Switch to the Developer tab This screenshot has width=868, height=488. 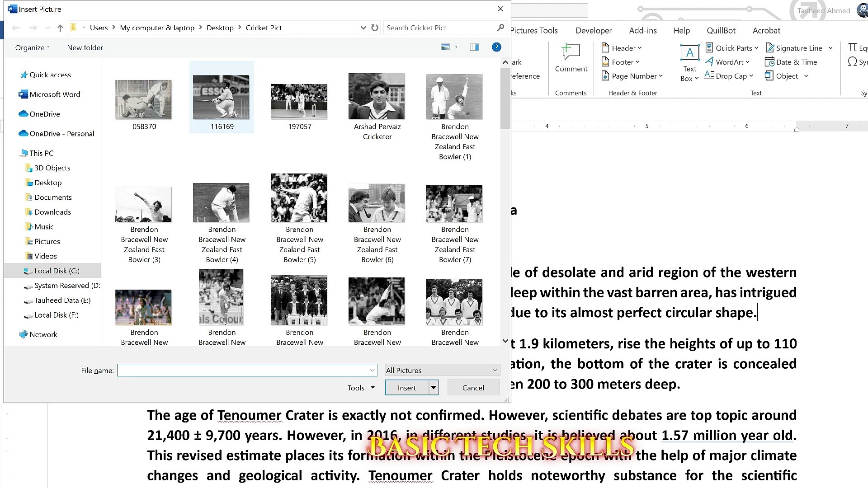click(594, 30)
